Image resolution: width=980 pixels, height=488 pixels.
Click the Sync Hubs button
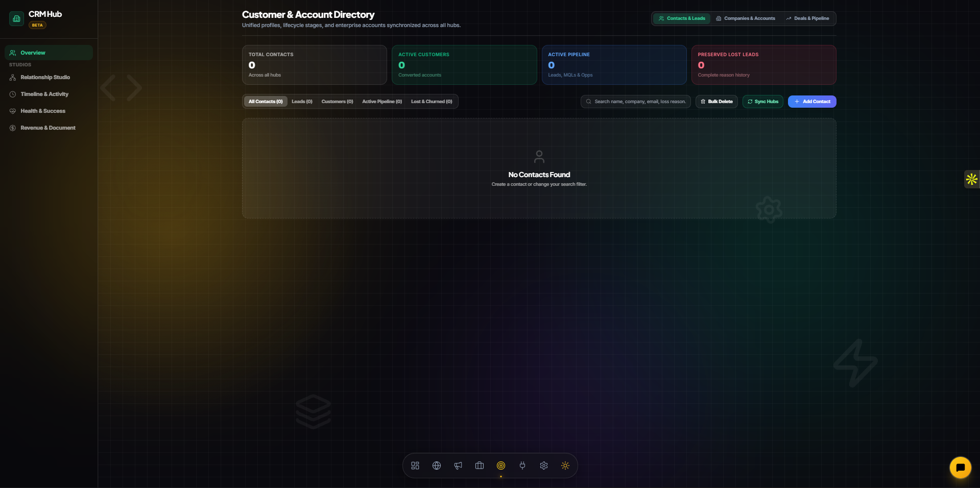pos(763,102)
